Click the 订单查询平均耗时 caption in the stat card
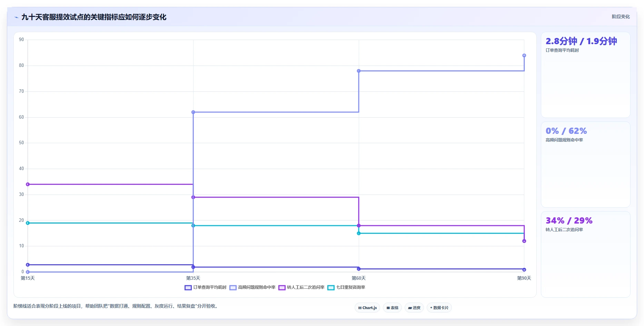Viewport: 644px width, 326px height. coord(562,50)
